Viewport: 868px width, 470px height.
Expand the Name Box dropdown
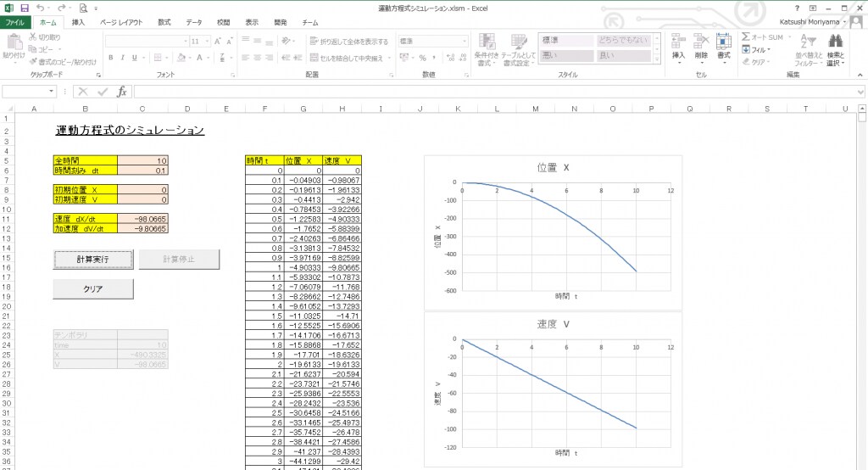[x=52, y=92]
